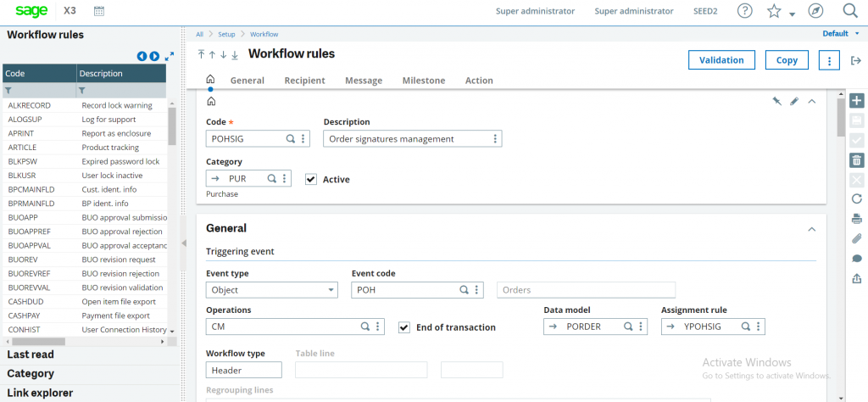Click the paperclip attachment icon
Screen dimensions: 868x402
pos(856,238)
